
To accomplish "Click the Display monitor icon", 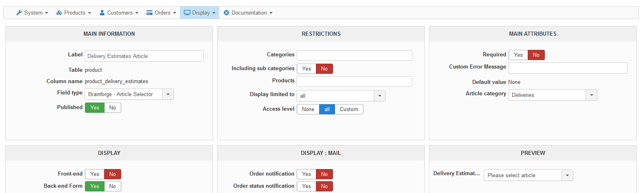I will pos(187,13).
